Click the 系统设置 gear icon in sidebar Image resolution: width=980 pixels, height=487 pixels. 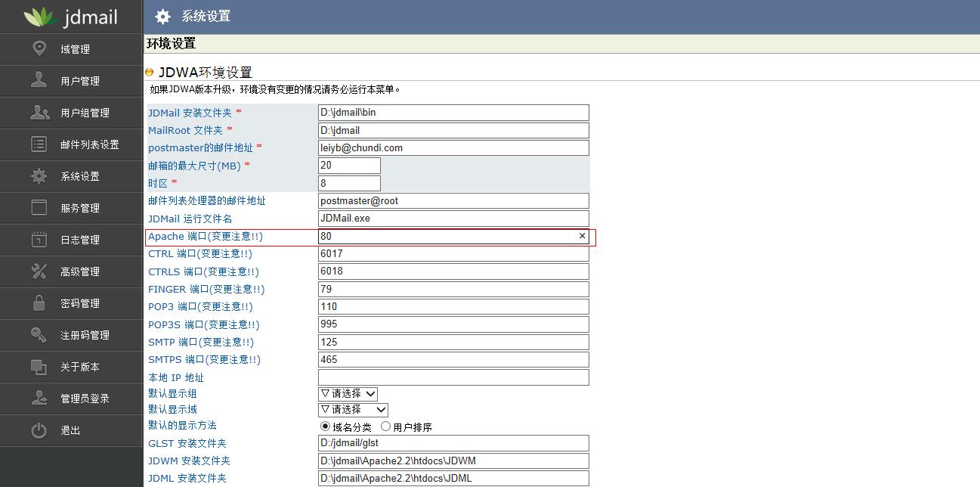point(39,175)
